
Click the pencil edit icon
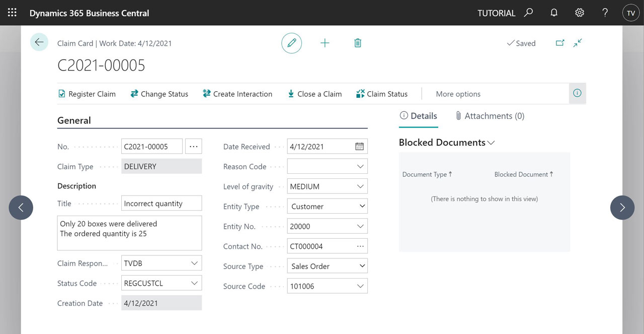291,43
